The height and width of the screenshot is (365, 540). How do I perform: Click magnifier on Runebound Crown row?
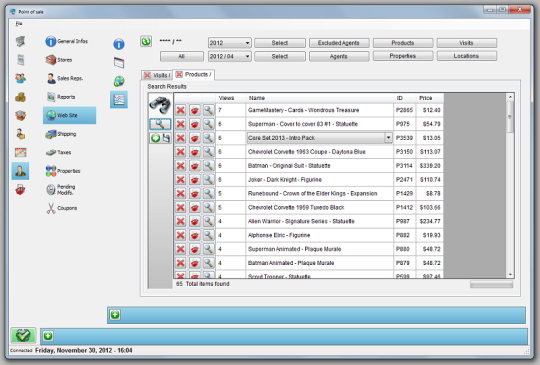208,194
